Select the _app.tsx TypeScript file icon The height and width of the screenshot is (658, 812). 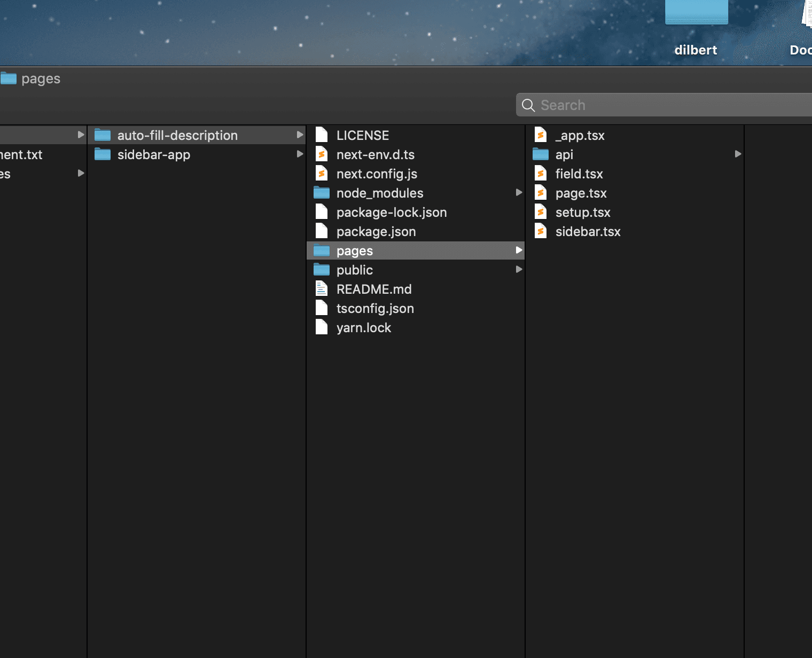tap(541, 135)
